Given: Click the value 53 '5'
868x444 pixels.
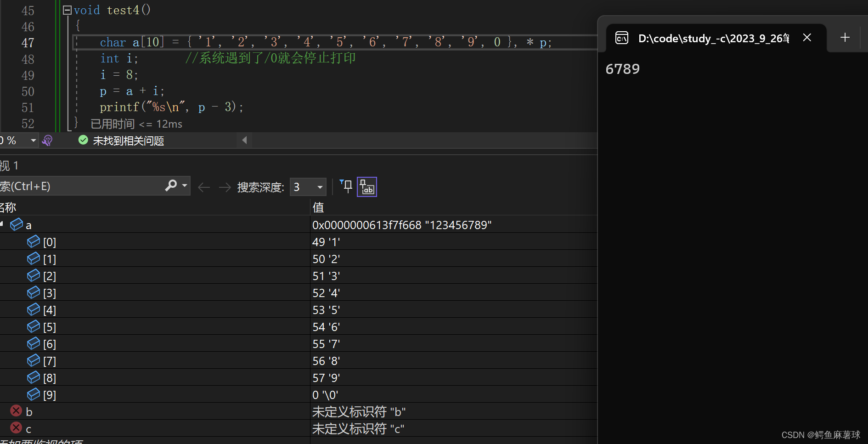Looking at the screenshot, I should pos(326,310).
